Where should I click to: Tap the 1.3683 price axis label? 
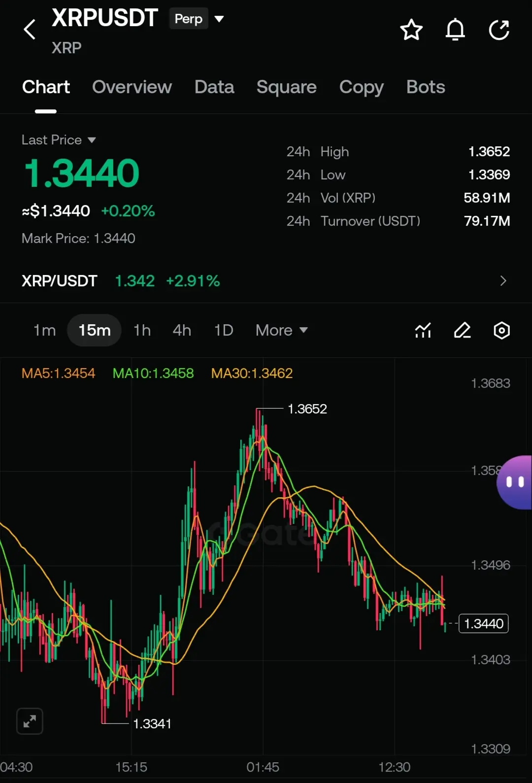click(x=491, y=383)
